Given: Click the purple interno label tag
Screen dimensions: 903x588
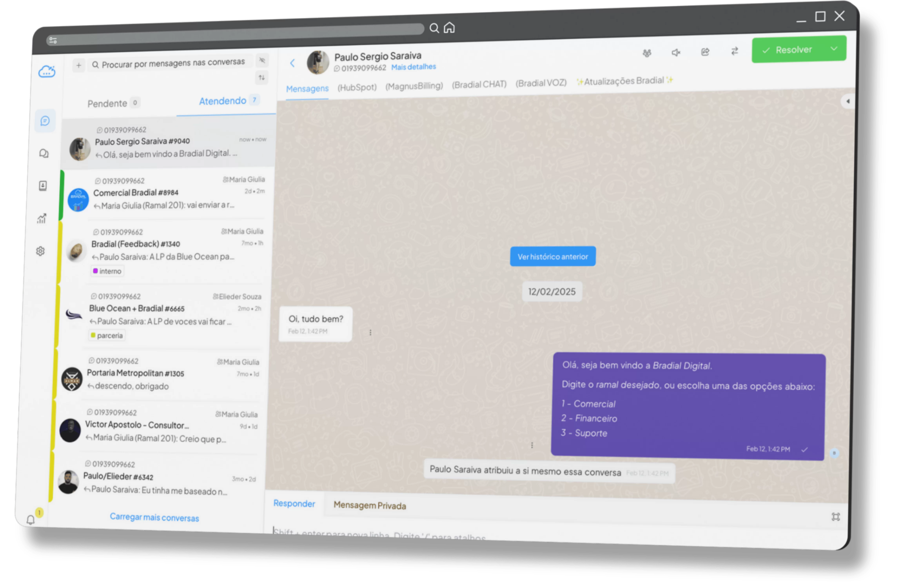Looking at the screenshot, I should [107, 271].
